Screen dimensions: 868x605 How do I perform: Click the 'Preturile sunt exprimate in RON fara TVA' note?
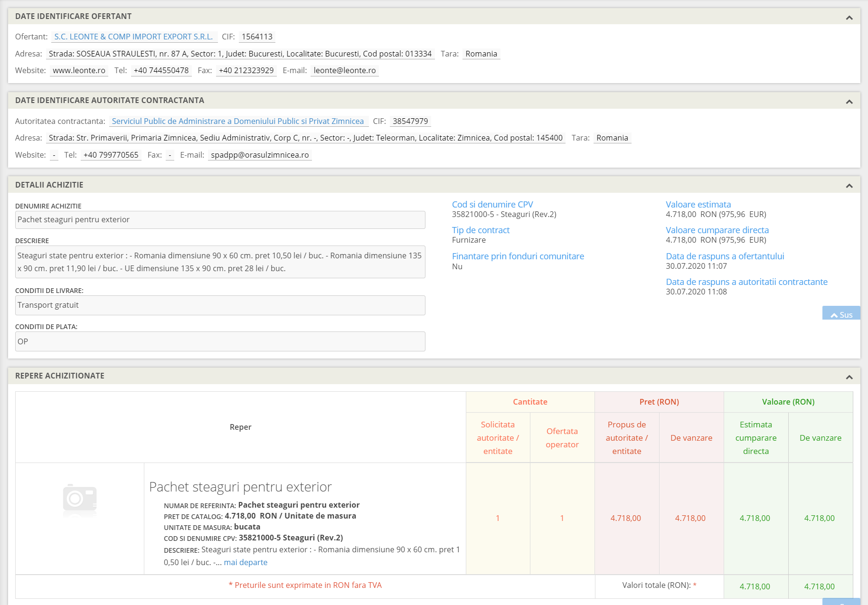[x=305, y=585]
